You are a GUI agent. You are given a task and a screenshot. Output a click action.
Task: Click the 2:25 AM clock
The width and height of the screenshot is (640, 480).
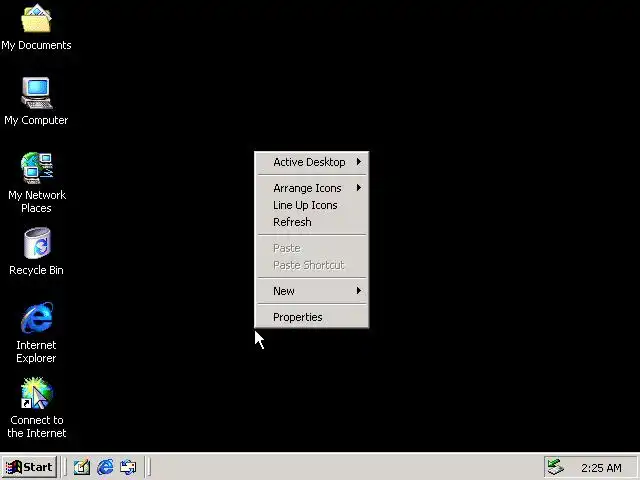tap(601, 468)
